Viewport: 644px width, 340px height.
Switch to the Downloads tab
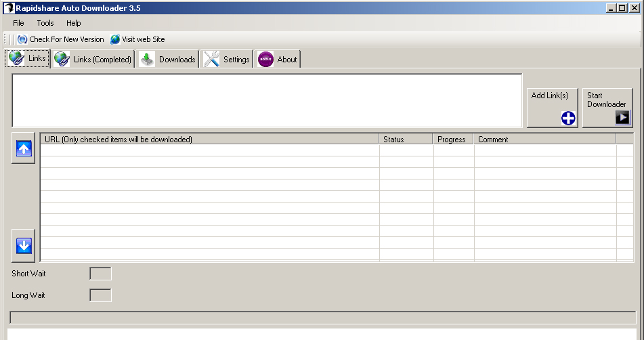168,60
